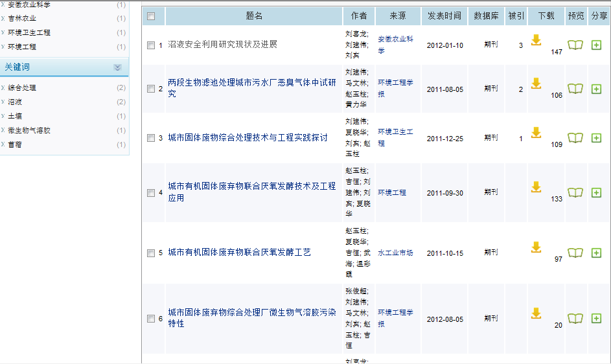Share article 6 using the plus icon

coord(596,319)
